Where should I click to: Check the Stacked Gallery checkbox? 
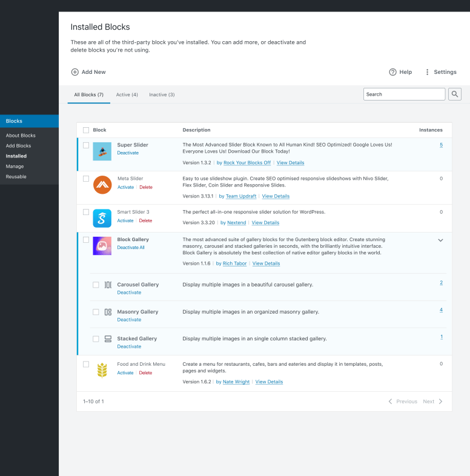pyautogui.click(x=96, y=339)
